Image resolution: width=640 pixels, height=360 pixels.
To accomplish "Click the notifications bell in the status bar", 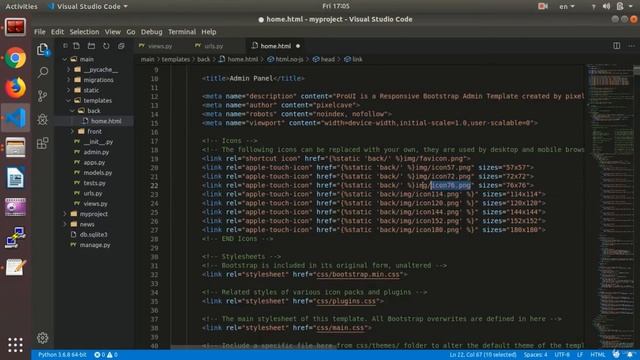I will pos(631,355).
